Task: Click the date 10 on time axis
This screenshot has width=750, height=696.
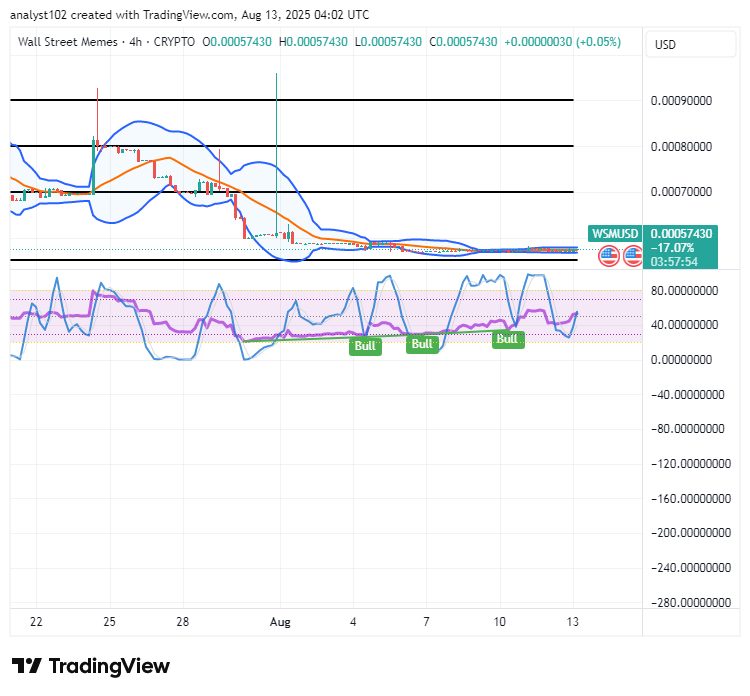Action: pyautogui.click(x=499, y=622)
